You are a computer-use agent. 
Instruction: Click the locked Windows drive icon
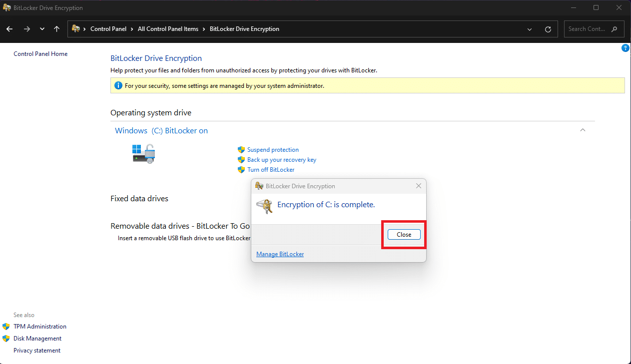(x=144, y=153)
